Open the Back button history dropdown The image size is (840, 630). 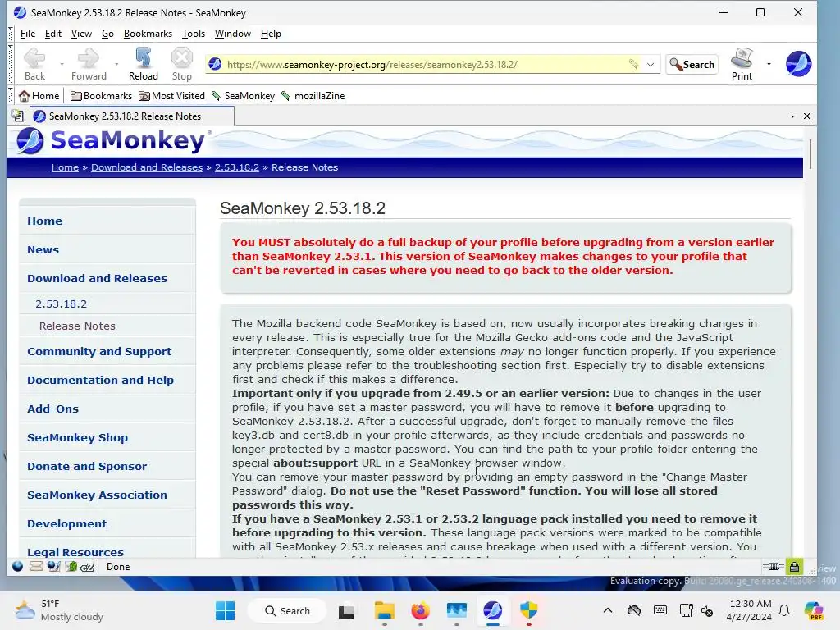(62, 64)
